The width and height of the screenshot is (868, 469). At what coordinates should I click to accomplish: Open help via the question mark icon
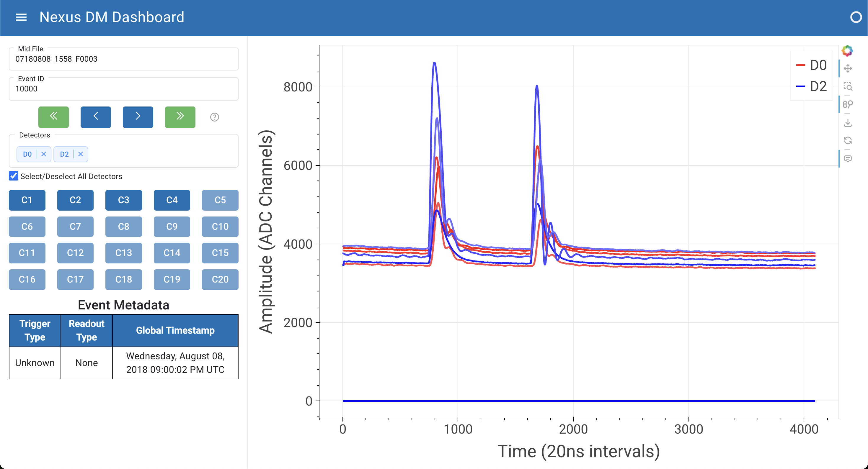pyautogui.click(x=215, y=117)
